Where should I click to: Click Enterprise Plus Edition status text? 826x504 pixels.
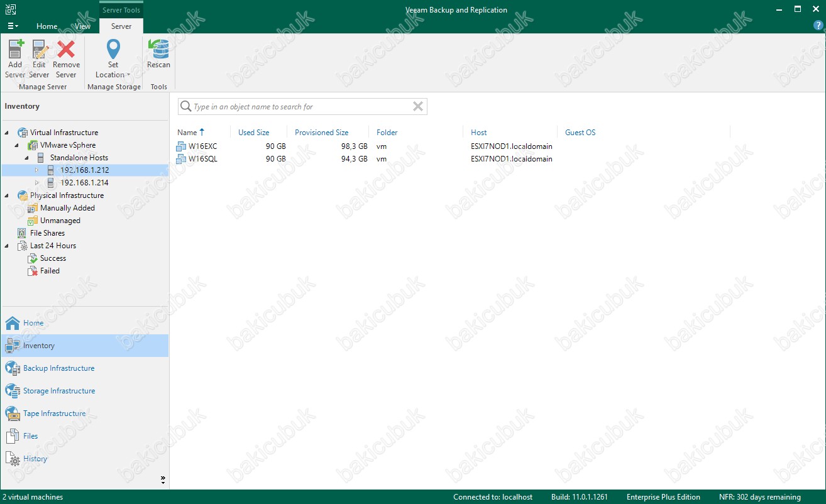click(663, 497)
